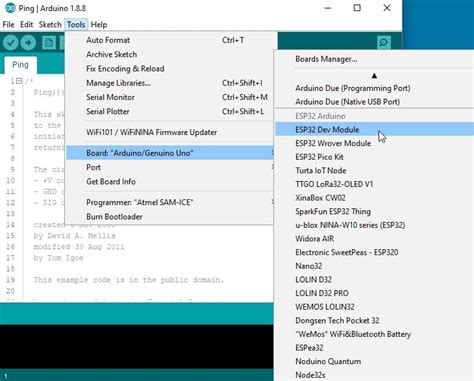Collapse the comment fold marker on line 1
Image resolution: width=474 pixels, height=381 pixels.
coord(19,81)
